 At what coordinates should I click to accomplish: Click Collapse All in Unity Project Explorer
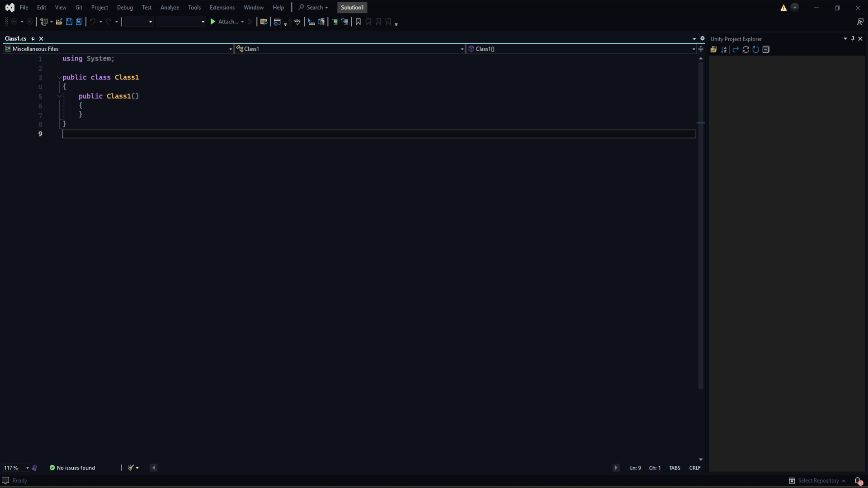[766, 50]
